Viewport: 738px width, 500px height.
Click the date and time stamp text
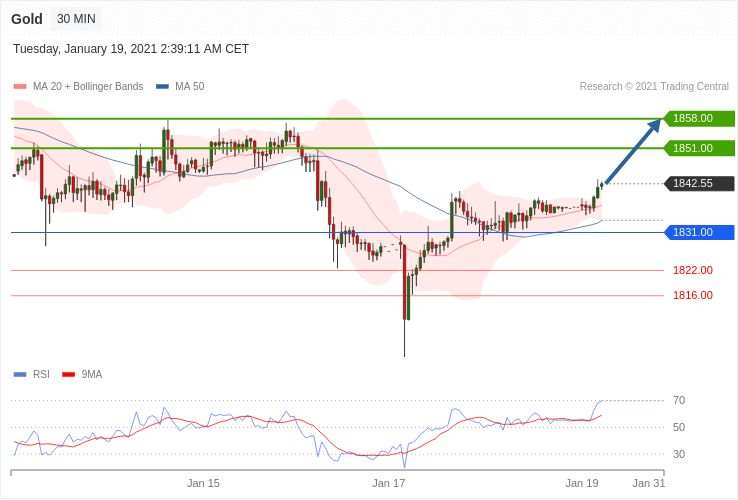131,49
